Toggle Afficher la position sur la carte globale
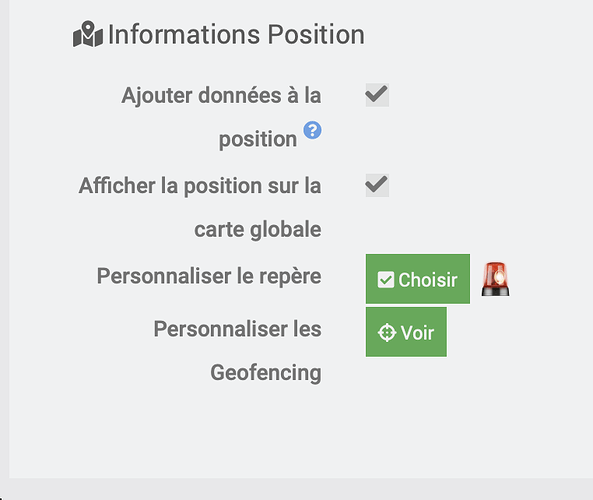The image size is (593, 500). pos(377,185)
